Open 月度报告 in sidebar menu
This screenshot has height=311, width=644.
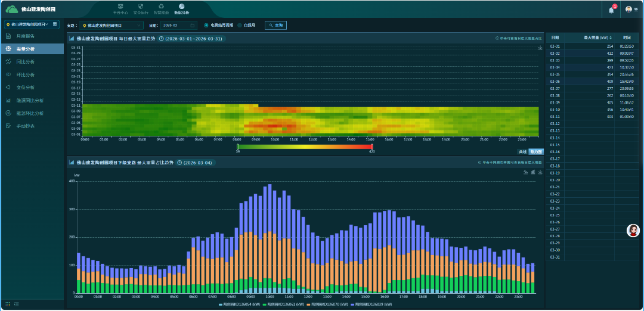coord(25,36)
